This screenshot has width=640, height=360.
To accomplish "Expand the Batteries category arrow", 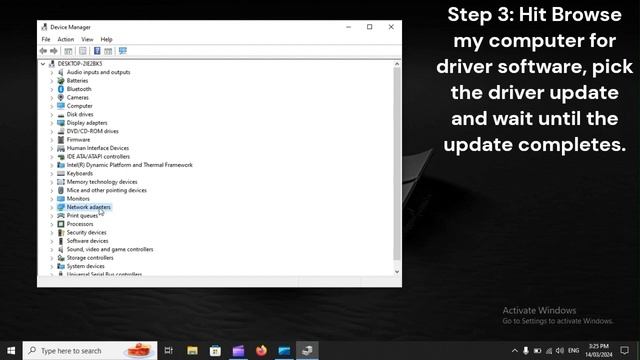I will click(x=52, y=81).
